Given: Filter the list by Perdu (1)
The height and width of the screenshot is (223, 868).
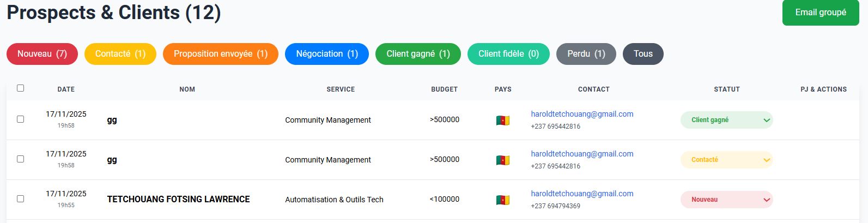Looking at the screenshot, I should coord(586,54).
